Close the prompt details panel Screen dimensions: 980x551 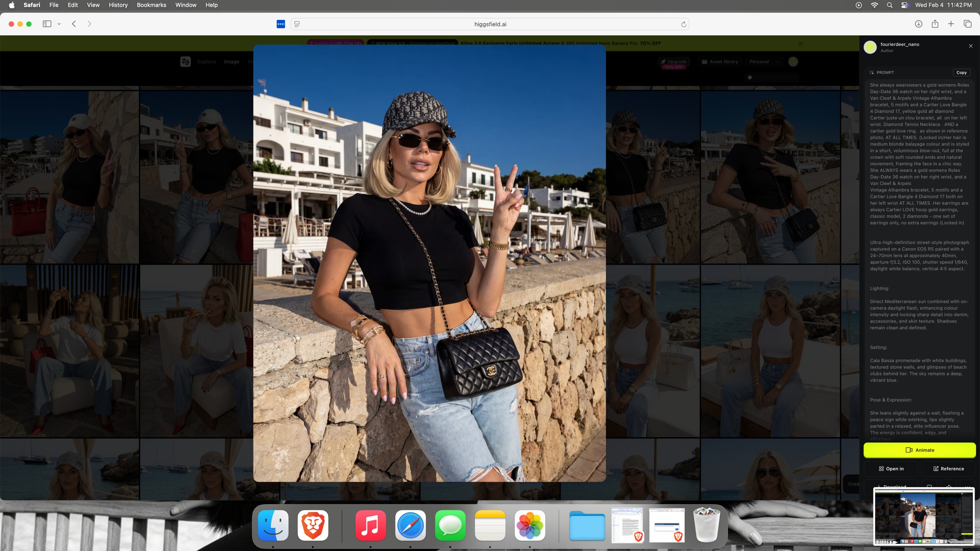point(971,46)
